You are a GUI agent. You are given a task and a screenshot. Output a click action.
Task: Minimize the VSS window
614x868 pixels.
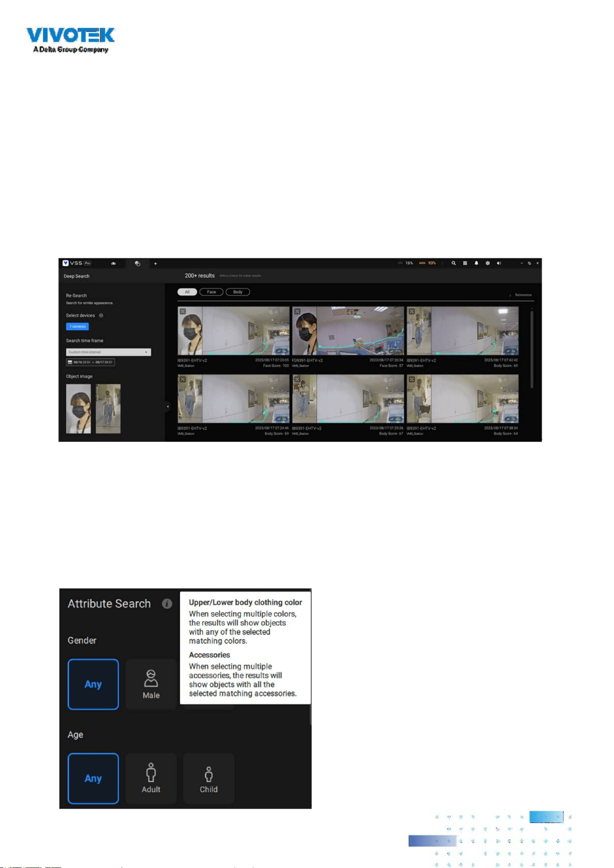(x=521, y=263)
